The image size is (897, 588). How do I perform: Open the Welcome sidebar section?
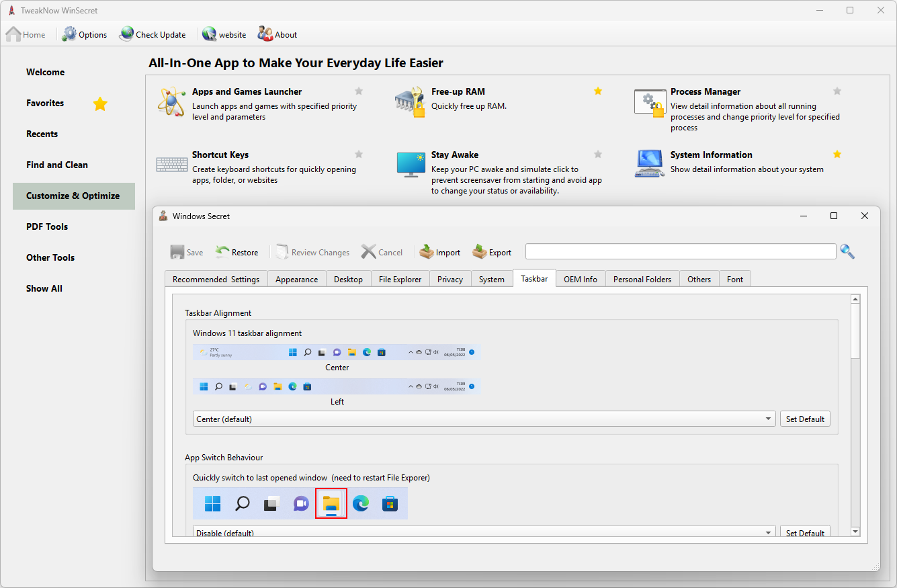(74, 72)
